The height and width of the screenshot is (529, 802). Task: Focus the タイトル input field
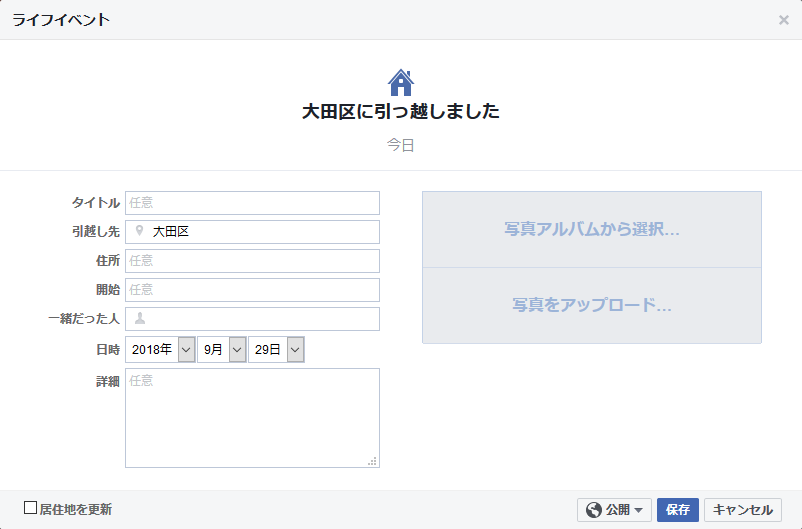click(x=252, y=203)
